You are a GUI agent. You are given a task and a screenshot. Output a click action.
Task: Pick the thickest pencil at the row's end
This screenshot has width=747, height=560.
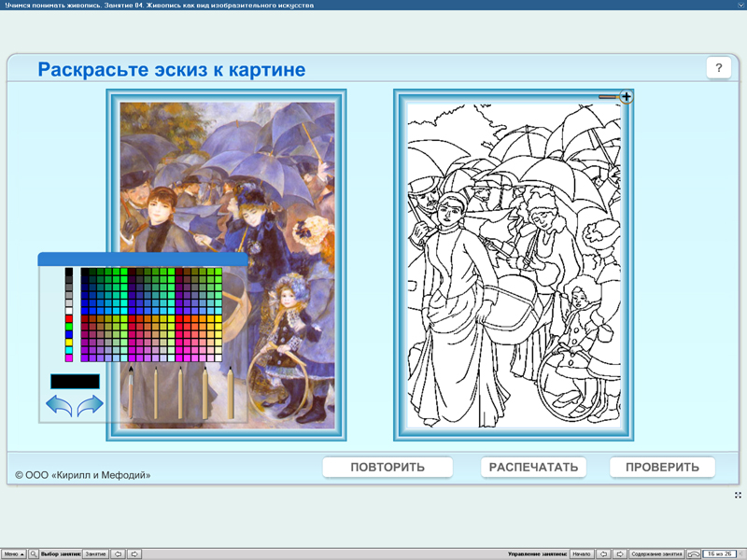pos(230,393)
